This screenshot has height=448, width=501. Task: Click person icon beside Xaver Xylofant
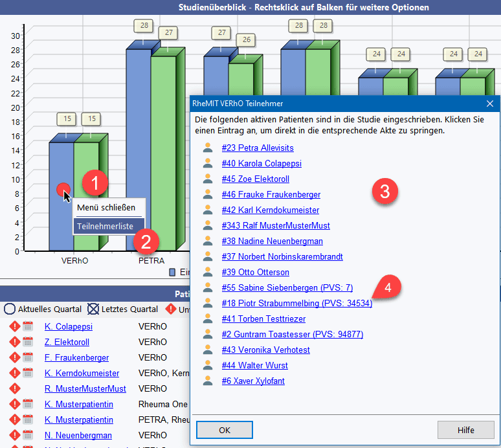click(x=208, y=381)
